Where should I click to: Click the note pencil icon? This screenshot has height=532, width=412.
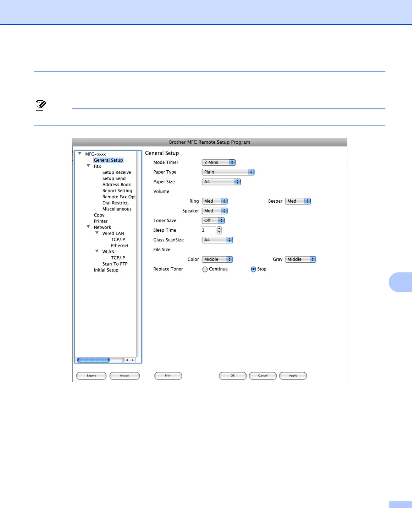click(41, 105)
